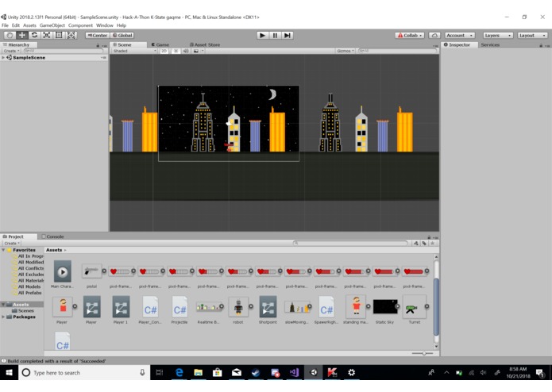Switch to the Services tab
This screenshot has width=552, height=392.
pos(490,44)
